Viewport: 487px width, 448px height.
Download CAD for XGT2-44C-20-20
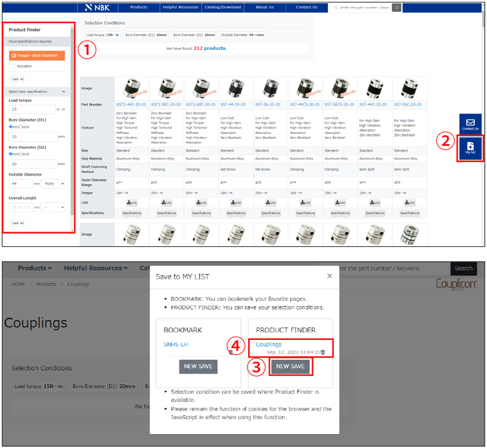pos(132,203)
